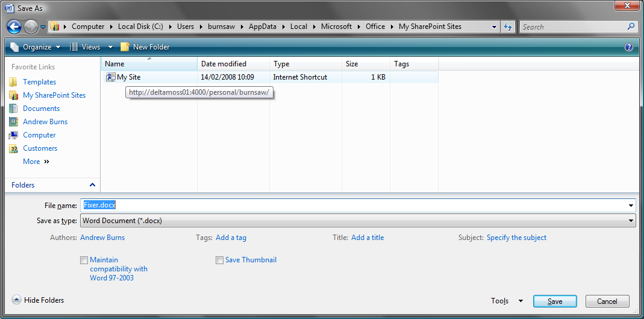Sort files by Date modified column
The image size is (644, 319).
[x=224, y=64]
